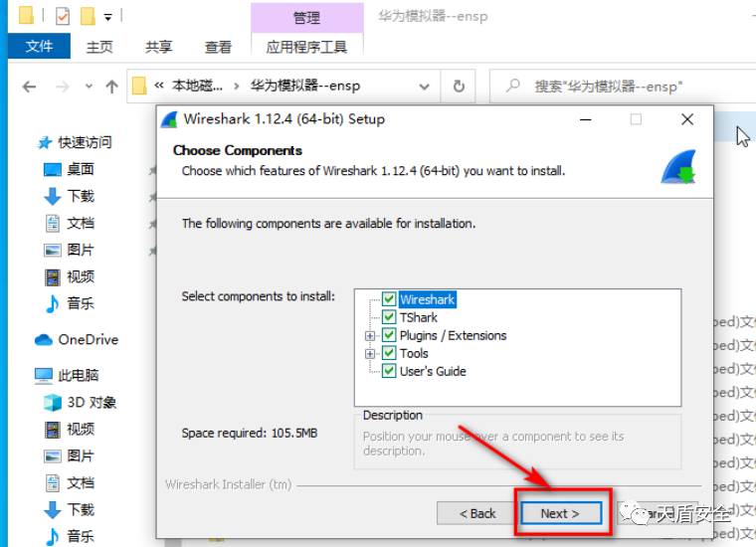Toggle the User's Guide checkbox

(x=389, y=371)
